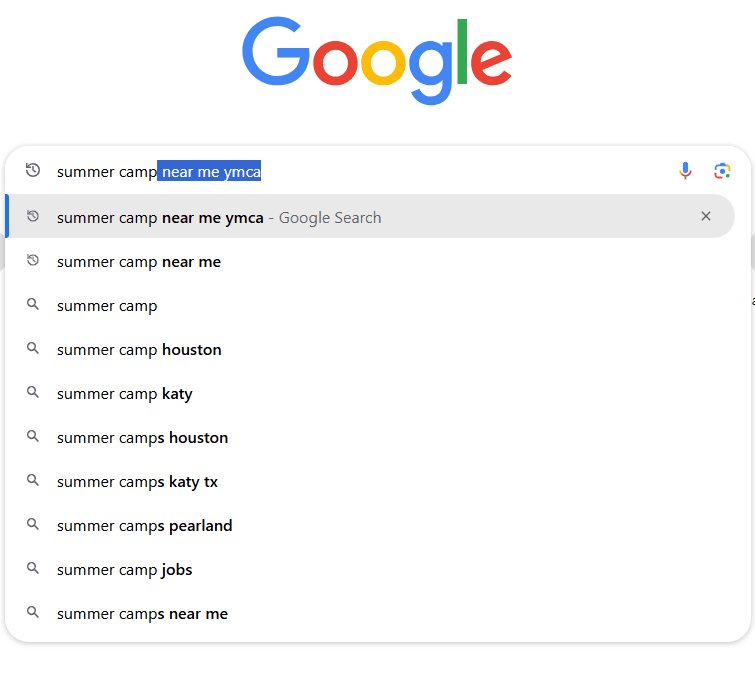755x685 pixels.
Task: Choose the 'summer camp near me' suggestion
Action: (x=139, y=262)
